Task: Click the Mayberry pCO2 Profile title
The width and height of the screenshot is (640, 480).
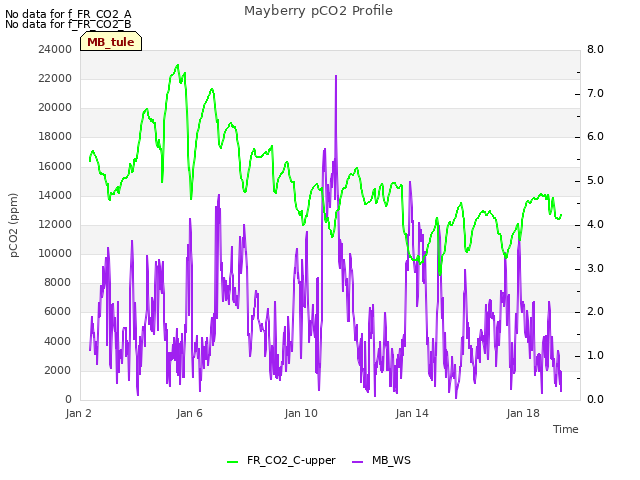Action: (x=318, y=11)
